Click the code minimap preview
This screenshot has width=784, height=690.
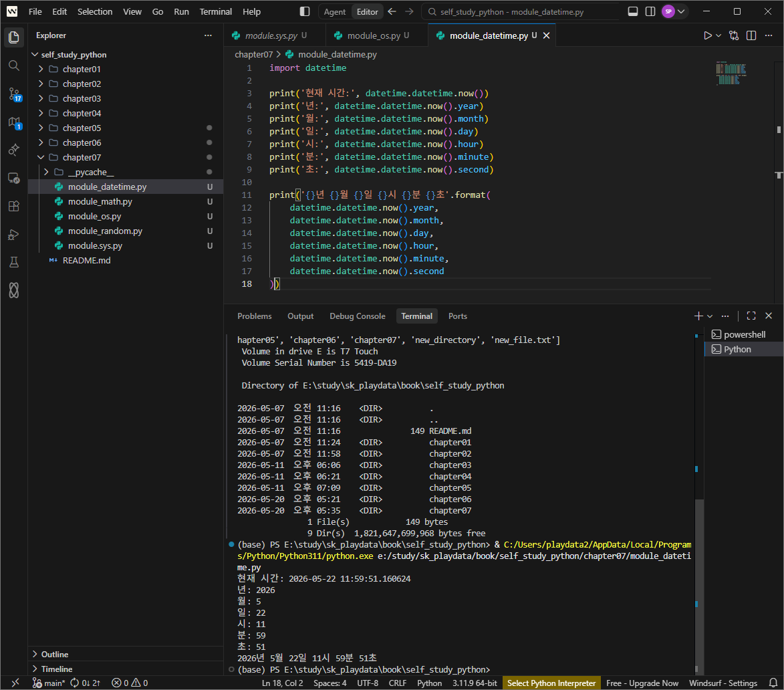[x=731, y=73]
